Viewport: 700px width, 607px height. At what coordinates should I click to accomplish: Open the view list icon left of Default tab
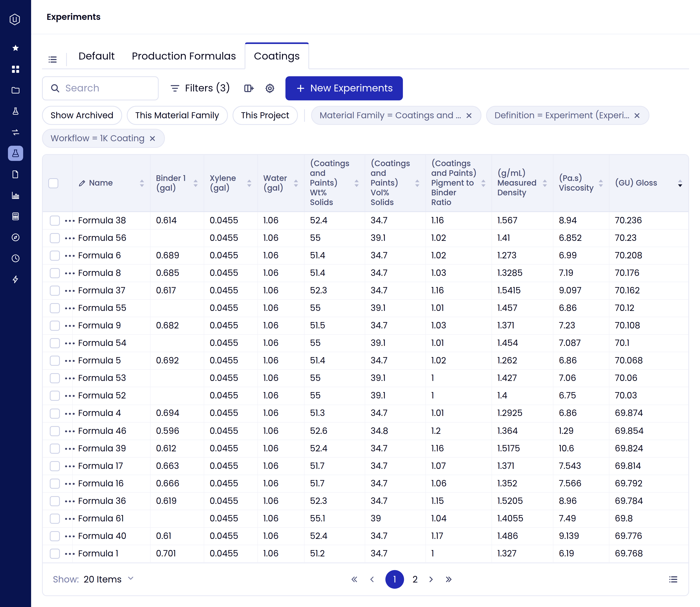[x=52, y=60]
